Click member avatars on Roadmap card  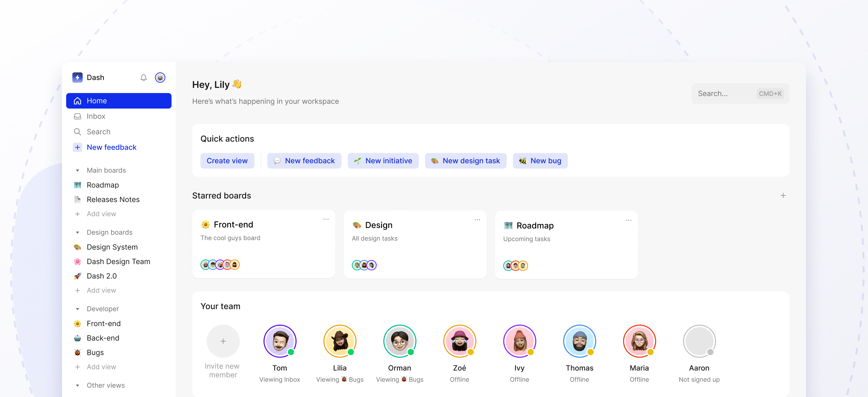pos(516,265)
